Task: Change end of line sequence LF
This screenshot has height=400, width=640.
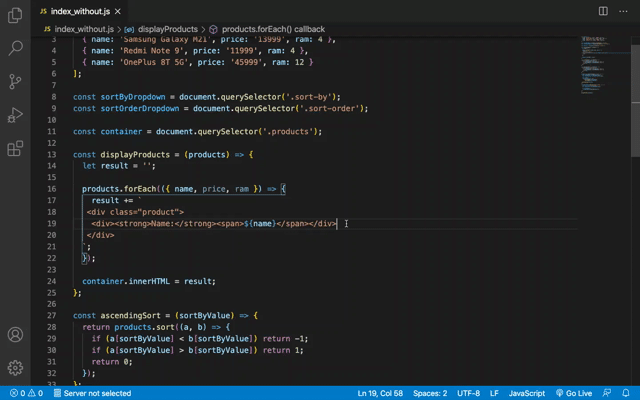Action: [494, 393]
